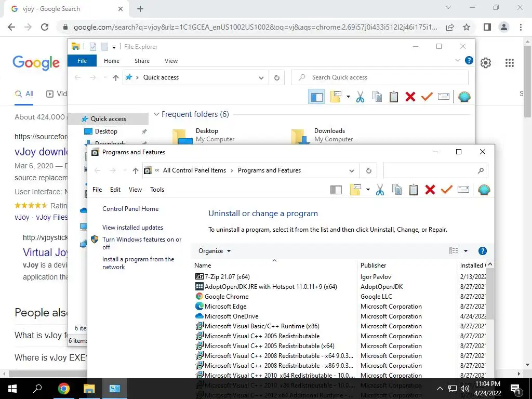
Task: Refresh Programs and Features window
Action: click(369, 170)
